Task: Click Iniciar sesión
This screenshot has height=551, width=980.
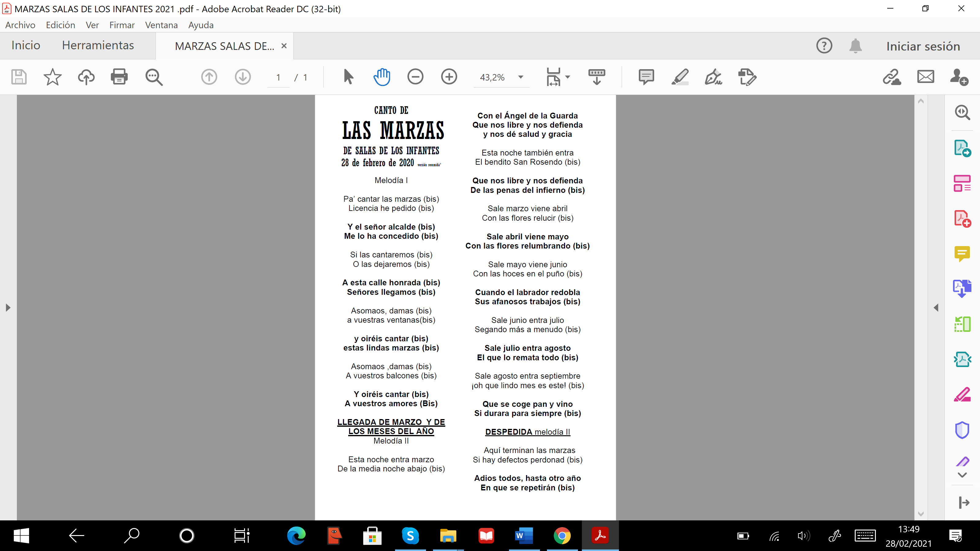Action: (x=923, y=47)
